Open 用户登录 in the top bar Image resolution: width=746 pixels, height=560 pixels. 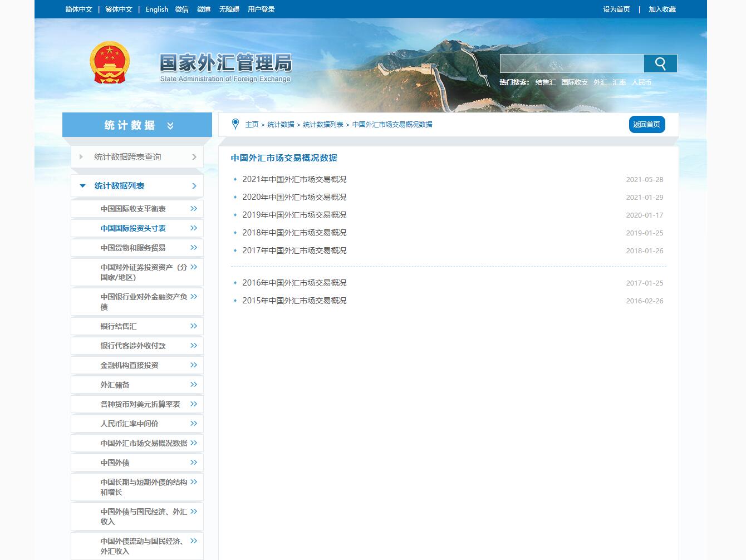click(261, 9)
